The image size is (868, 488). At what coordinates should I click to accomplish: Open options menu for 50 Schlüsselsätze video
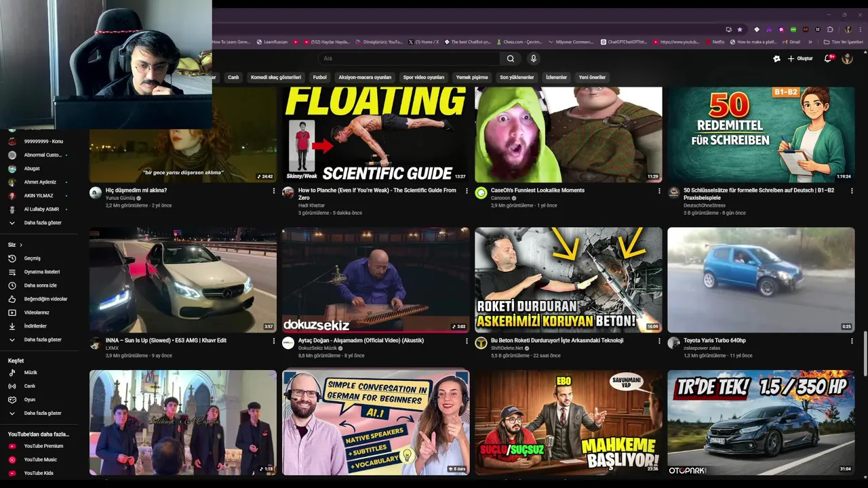coord(852,191)
